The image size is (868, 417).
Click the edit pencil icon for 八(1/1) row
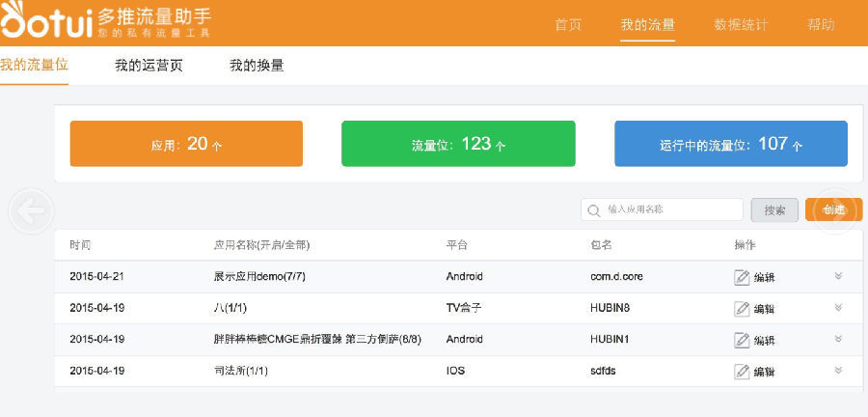[x=742, y=309]
